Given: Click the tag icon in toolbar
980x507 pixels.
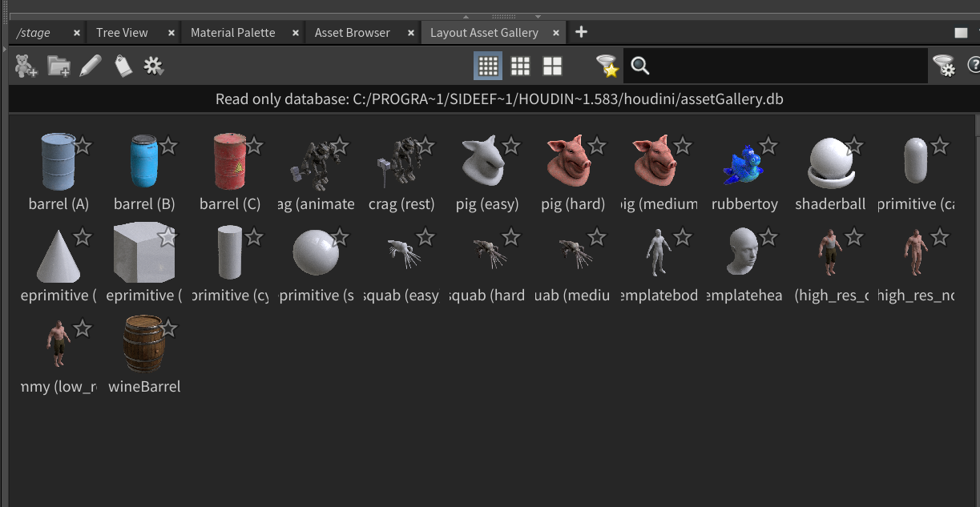Looking at the screenshot, I should 123,66.
